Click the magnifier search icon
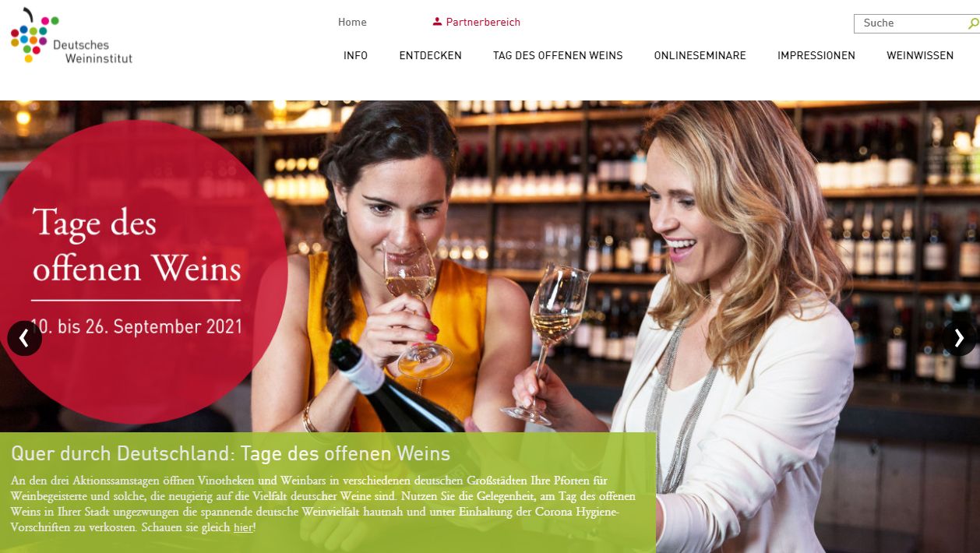 (x=973, y=23)
